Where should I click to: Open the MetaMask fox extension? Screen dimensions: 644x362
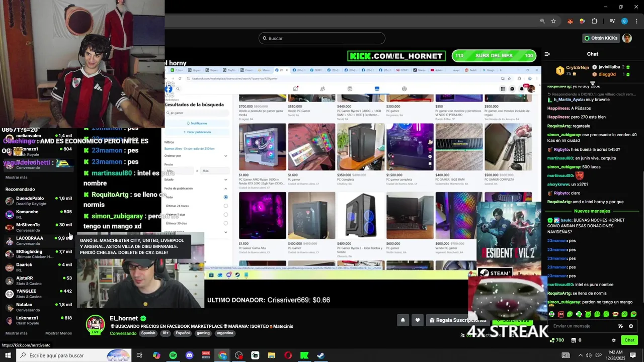click(570, 21)
